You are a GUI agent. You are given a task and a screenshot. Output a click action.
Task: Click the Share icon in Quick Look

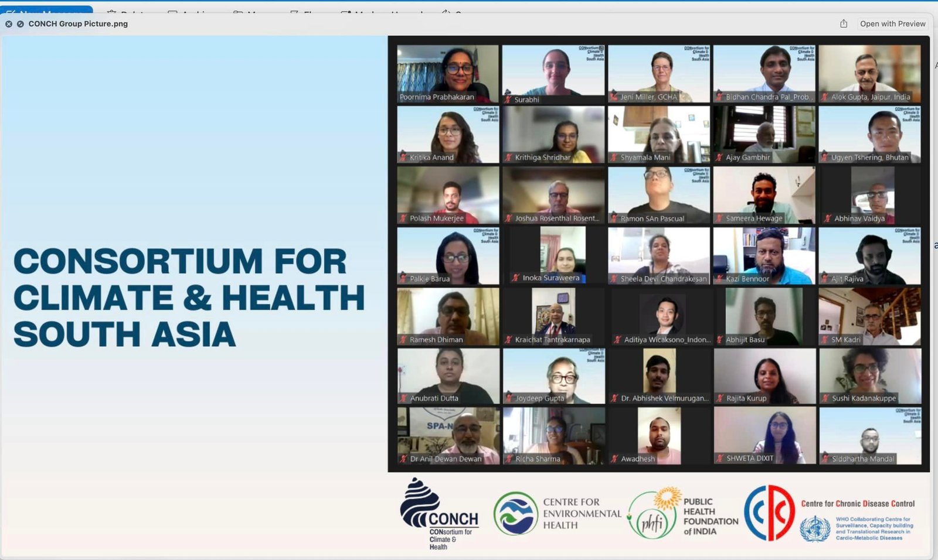point(844,24)
